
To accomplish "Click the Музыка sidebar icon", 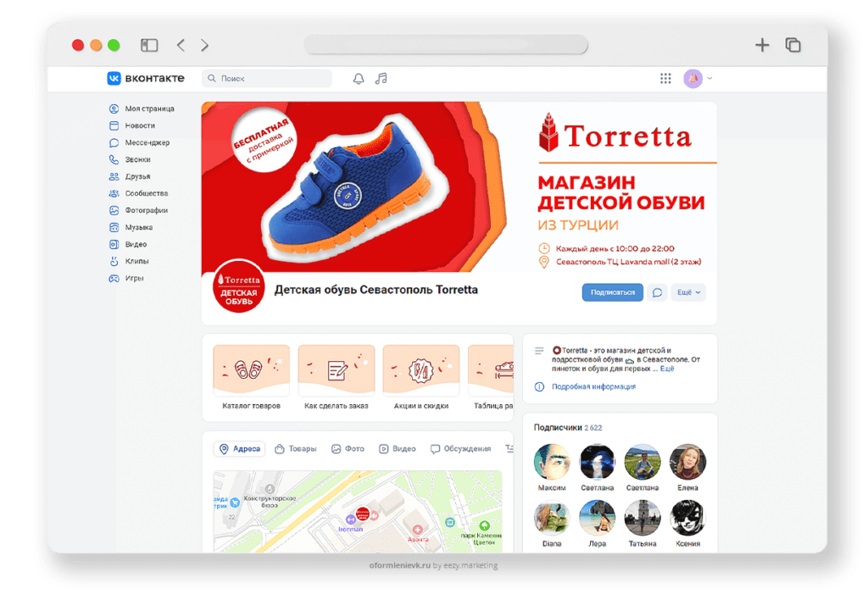I will point(114,227).
